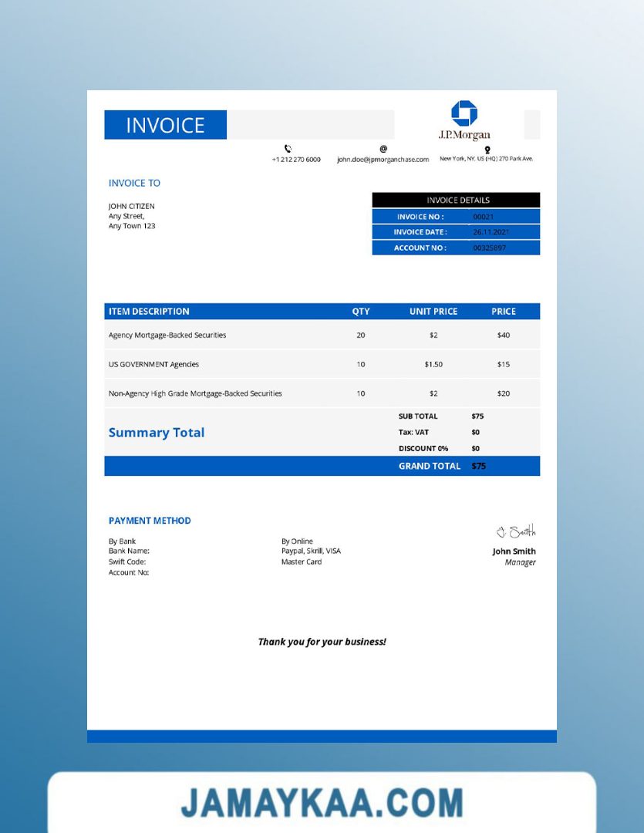
Task: Click the invoice number value 00021
Action: pos(483,217)
